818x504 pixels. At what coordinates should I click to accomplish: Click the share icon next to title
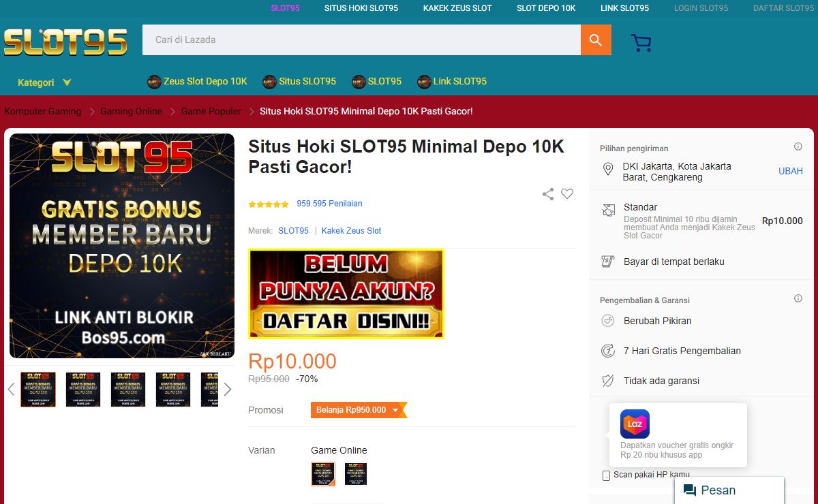(x=548, y=194)
